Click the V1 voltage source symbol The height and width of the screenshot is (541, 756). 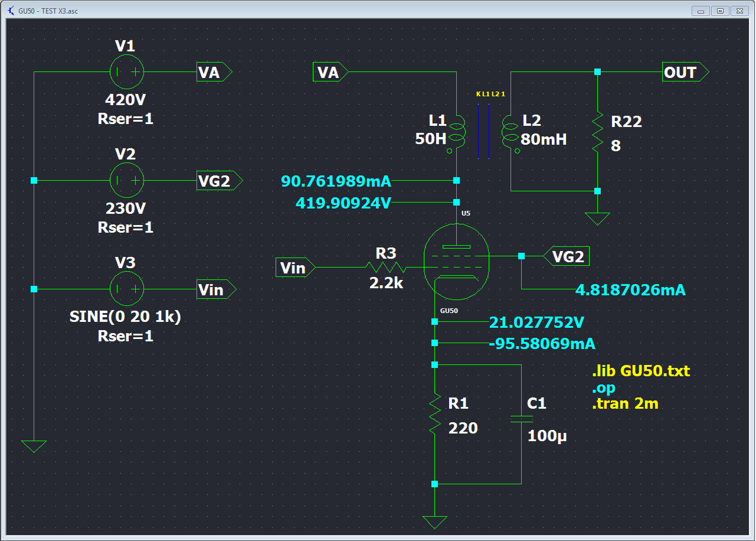(127, 72)
